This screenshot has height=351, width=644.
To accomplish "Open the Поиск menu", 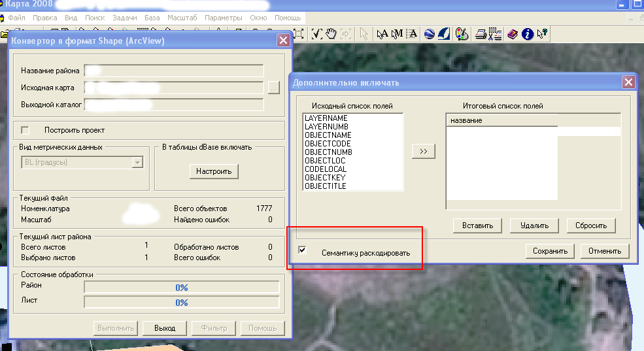I will click(x=94, y=18).
